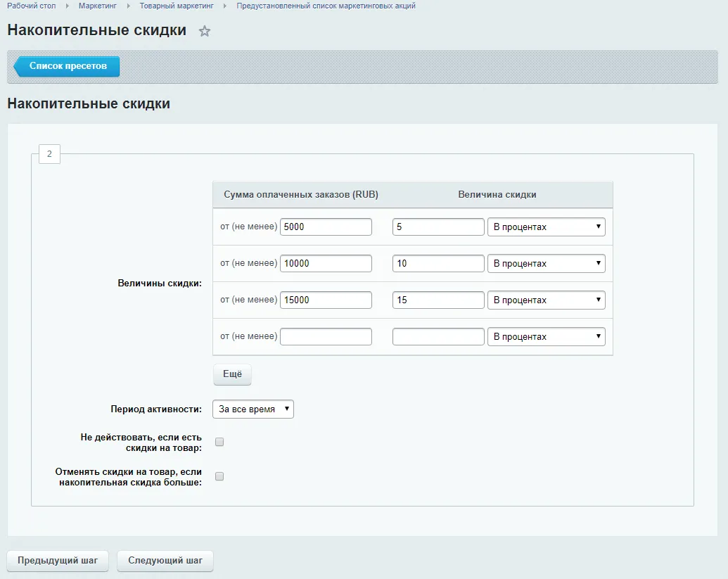
Task: Click the discount value field containing 15
Action: pos(438,300)
